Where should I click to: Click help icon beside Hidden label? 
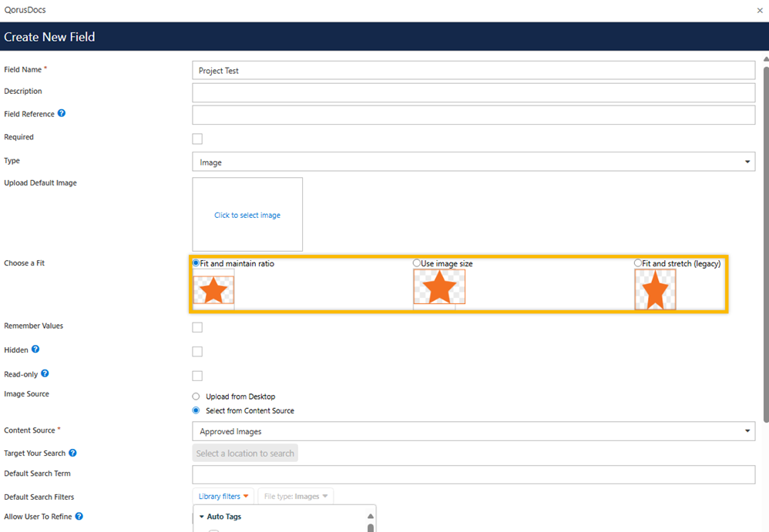pyautogui.click(x=35, y=350)
